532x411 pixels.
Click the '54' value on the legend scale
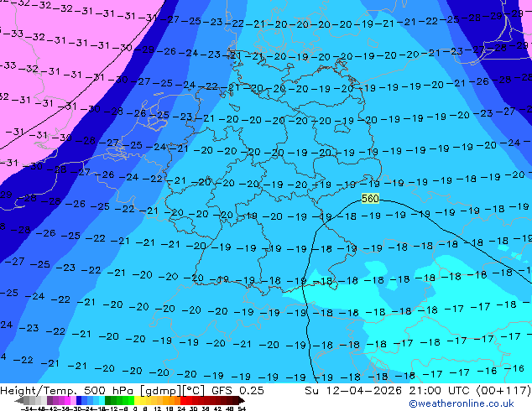241,408
